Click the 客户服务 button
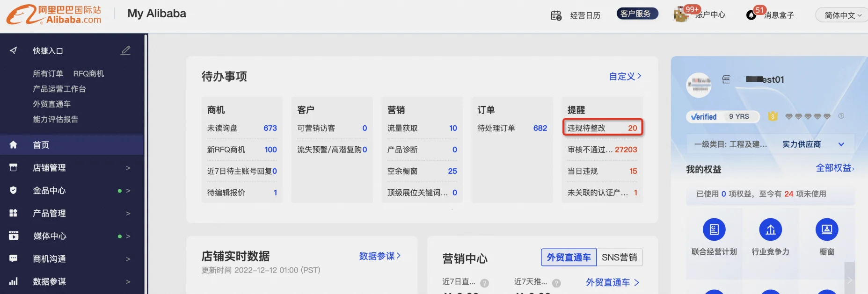The image size is (868, 294). [637, 14]
